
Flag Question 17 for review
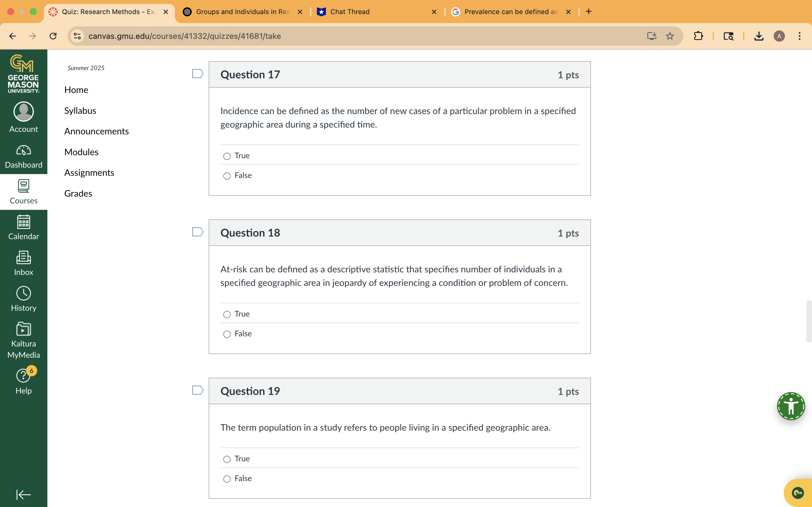(x=198, y=74)
